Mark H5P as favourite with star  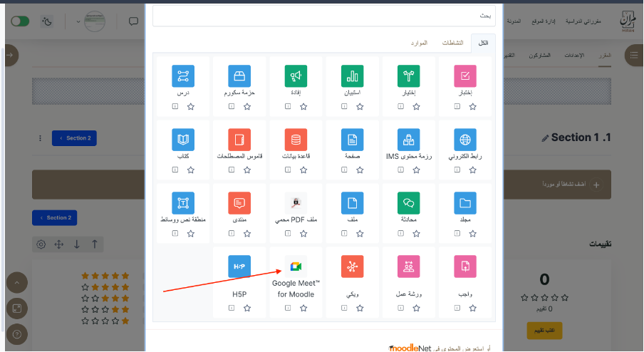click(247, 308)
